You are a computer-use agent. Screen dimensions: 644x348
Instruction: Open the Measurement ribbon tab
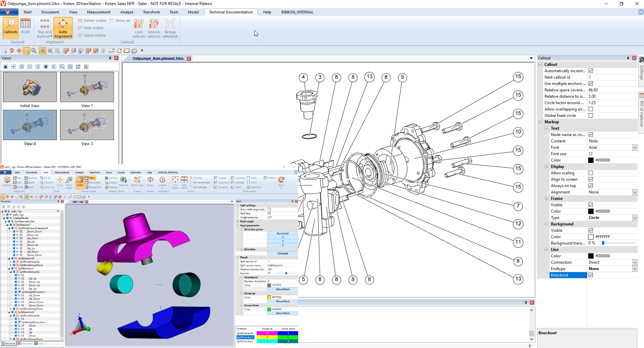point(98,12)
